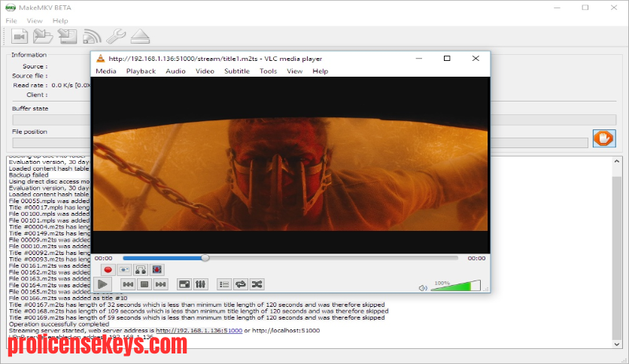Click the VLC elapsed time 00:00 label
Viewport: 629px width, 364px height.
click(104, 258)
